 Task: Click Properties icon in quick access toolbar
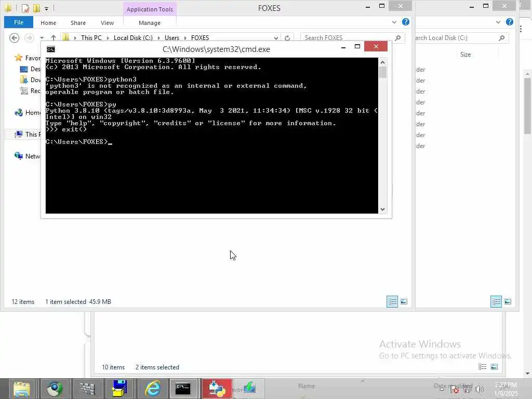pyautogui.click(x=25, y=8)
